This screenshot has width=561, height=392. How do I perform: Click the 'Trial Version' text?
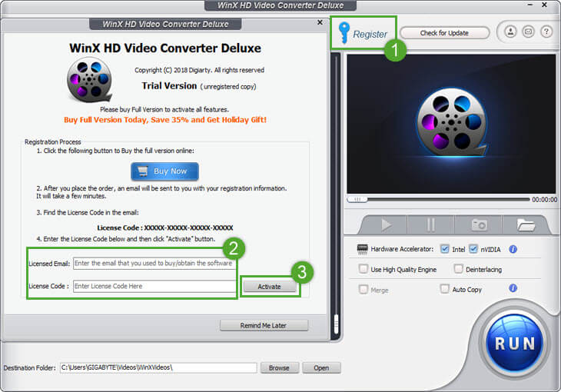[x=169, y=86]
